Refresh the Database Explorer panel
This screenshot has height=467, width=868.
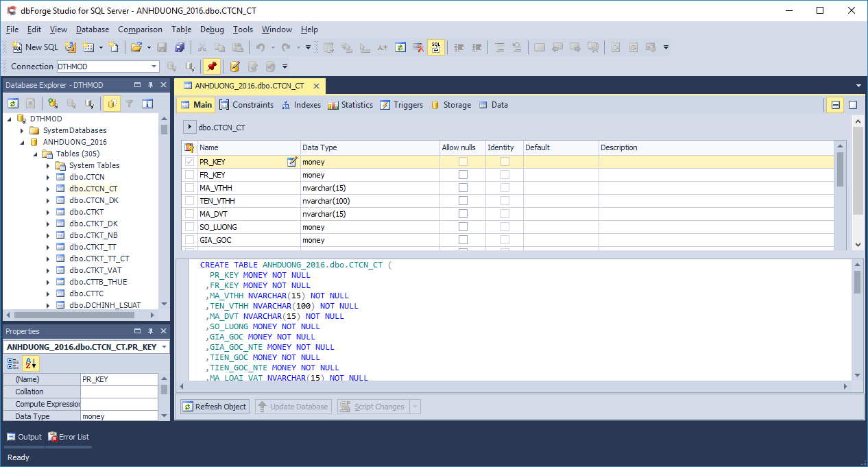[12, 103]
